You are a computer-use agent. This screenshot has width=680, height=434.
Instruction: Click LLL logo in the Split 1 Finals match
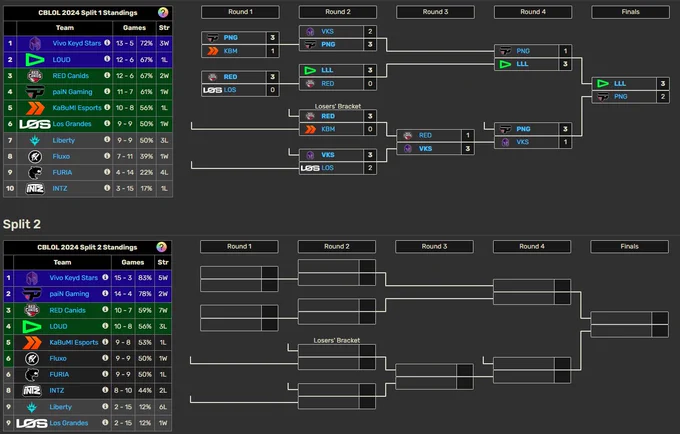click(x=603, y=84)
